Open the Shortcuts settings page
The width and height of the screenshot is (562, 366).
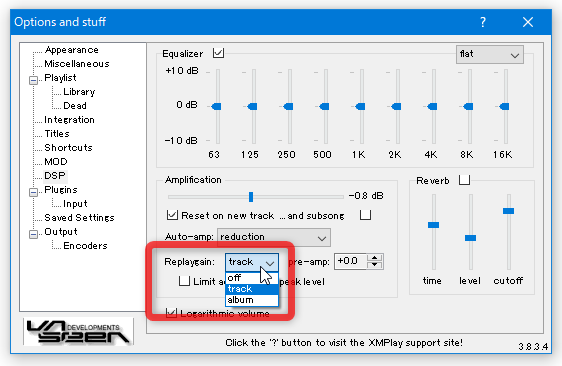68,148
